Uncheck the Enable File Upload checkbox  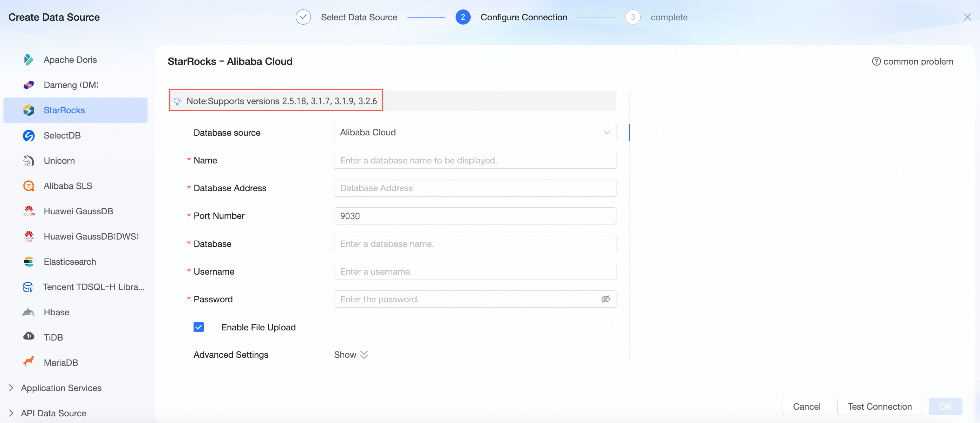(198, 327)
